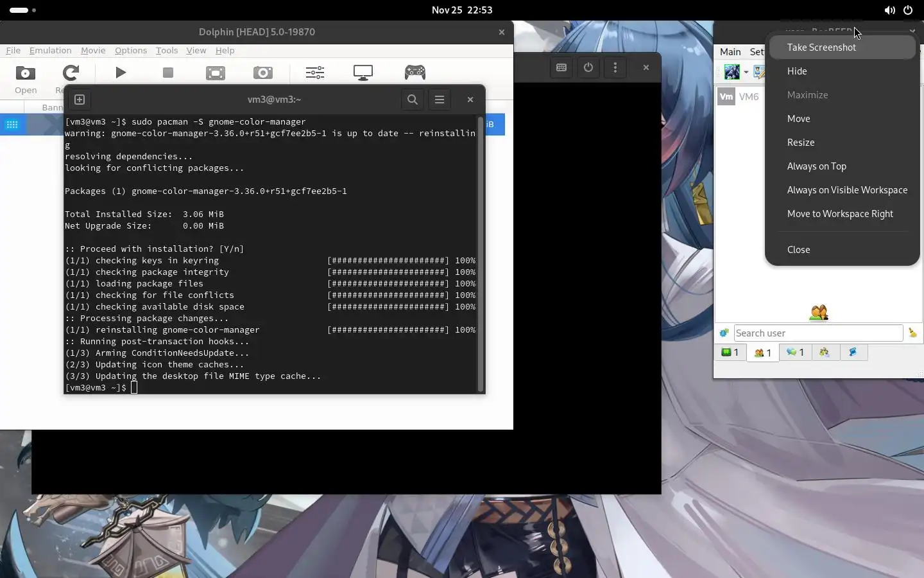Click the power icon in the black window's header
The image size is (924, 578).
tap(588, 67)
